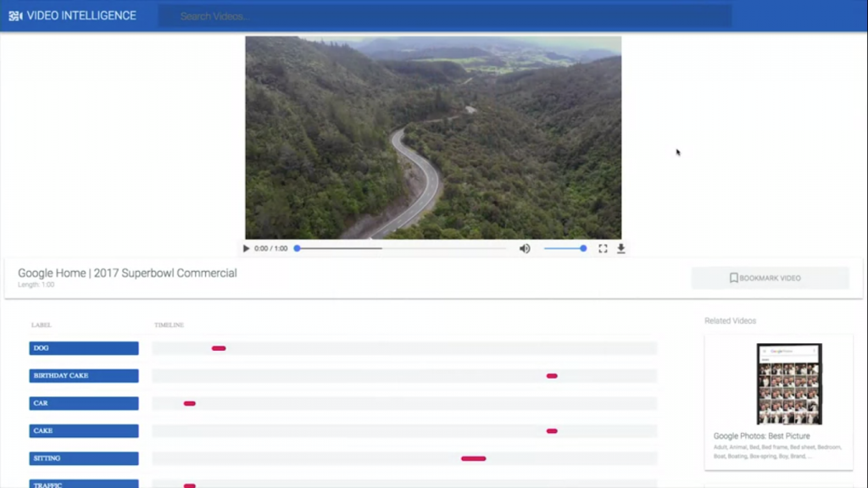Select the CAKE label
The width and height of the screenshot is (868, 488).
point(84,431)
